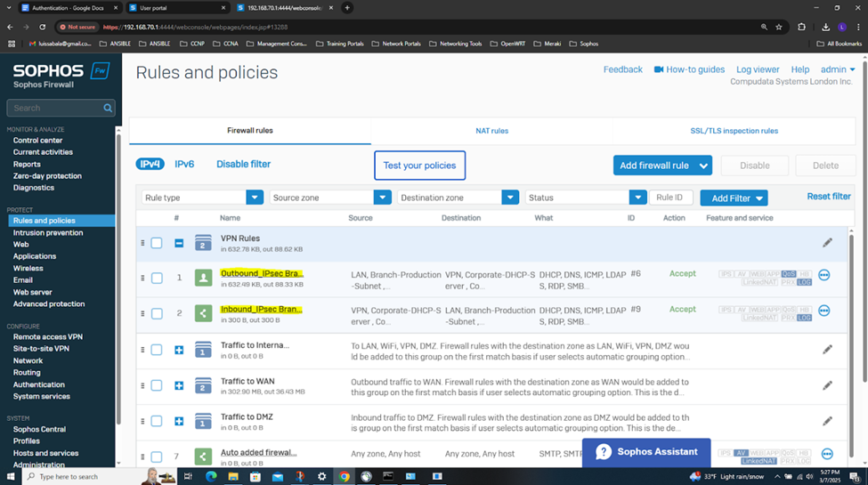Image resolution: width=868 pixels, height=485 pixels.
Task: Open the Source zone dropdown
Action: coord(330,197)
